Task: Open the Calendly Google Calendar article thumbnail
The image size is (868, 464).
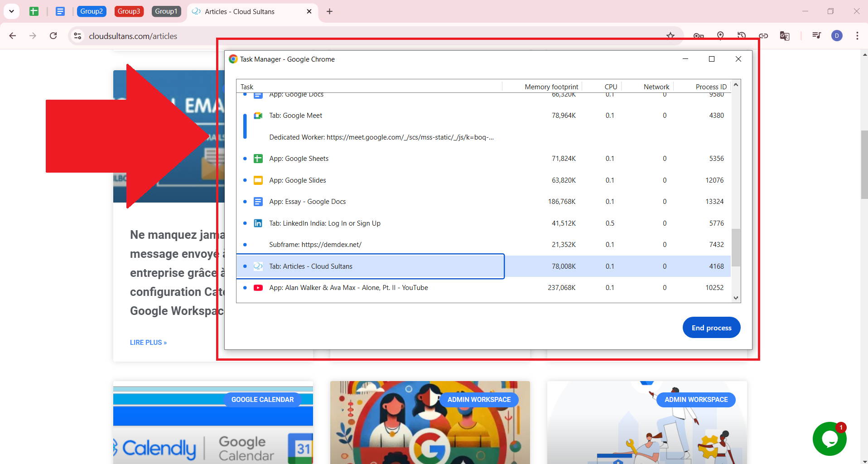Action: pos(213,422)
